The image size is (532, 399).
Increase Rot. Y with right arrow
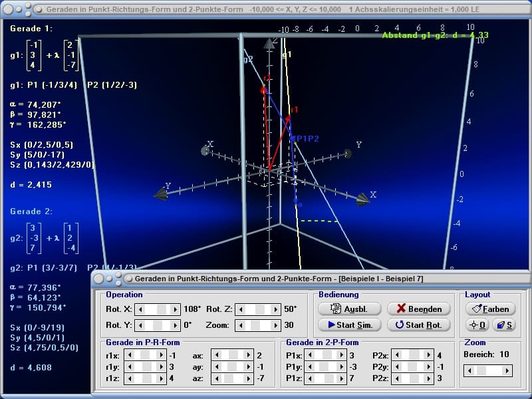pyautogui.click(x=175, y=325)
